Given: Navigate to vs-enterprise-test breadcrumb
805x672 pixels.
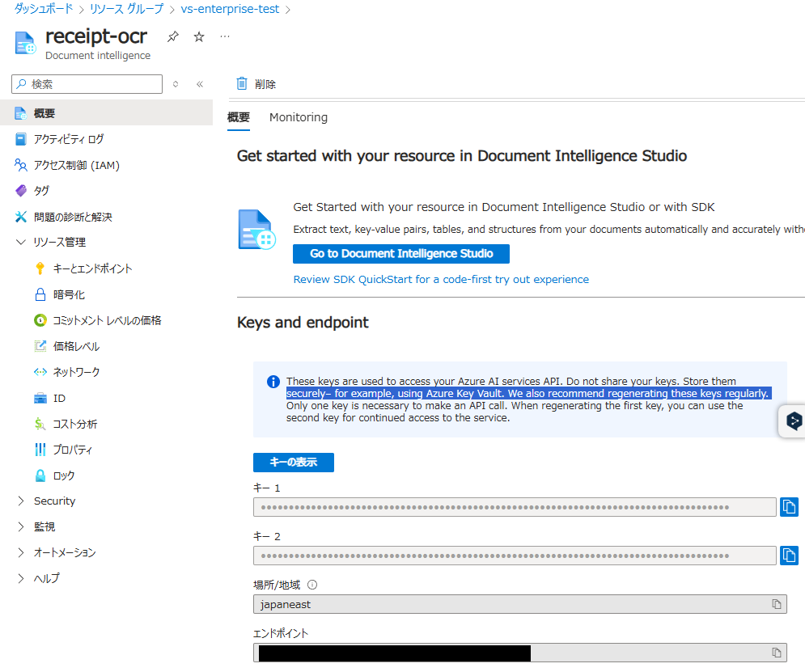Looking at the screenshot, I should tap(230, 9).
